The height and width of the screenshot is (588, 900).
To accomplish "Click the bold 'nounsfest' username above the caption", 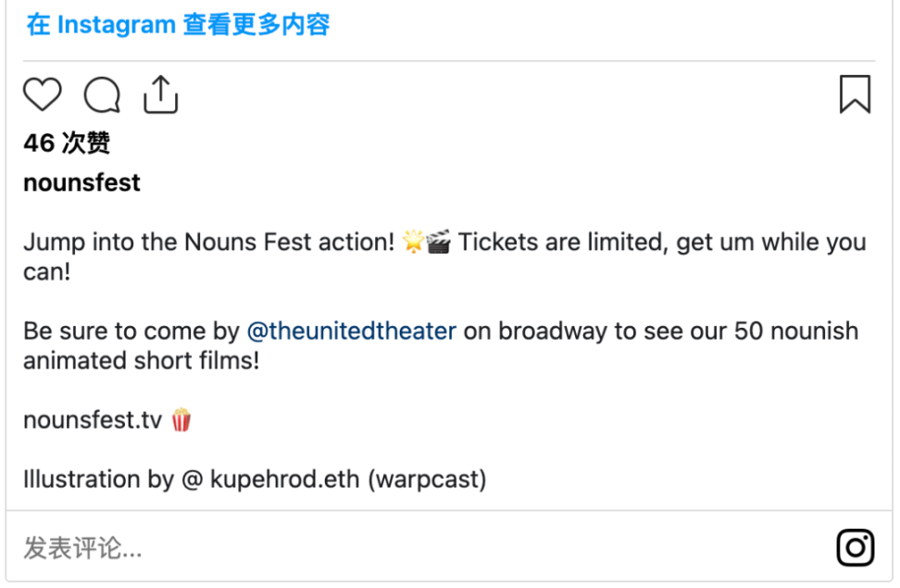I will pyautogui.click(x=81, y=182).
